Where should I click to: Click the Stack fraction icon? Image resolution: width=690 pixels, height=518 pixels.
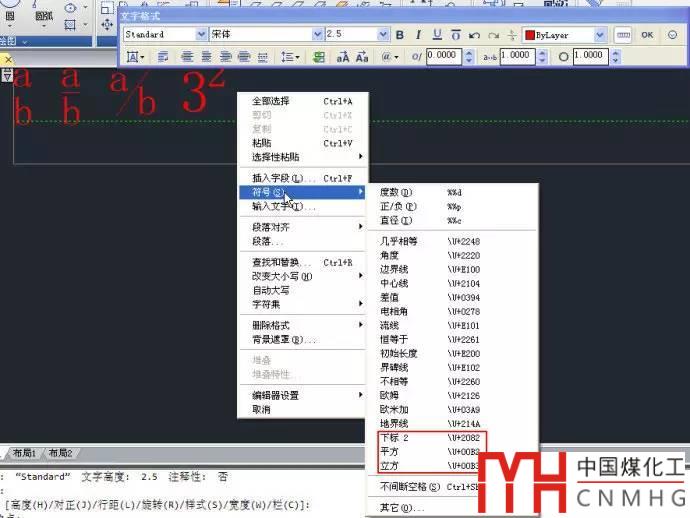point(512,35)
